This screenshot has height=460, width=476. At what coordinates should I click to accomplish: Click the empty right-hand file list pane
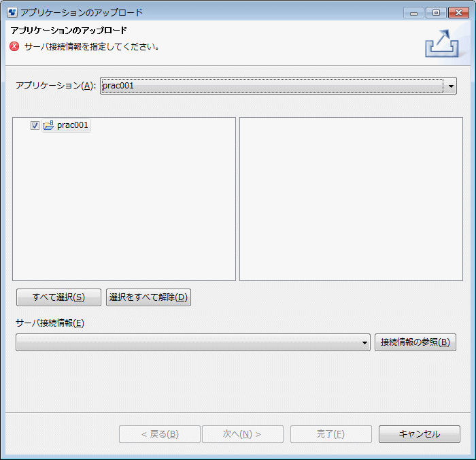tap(351, 199)
